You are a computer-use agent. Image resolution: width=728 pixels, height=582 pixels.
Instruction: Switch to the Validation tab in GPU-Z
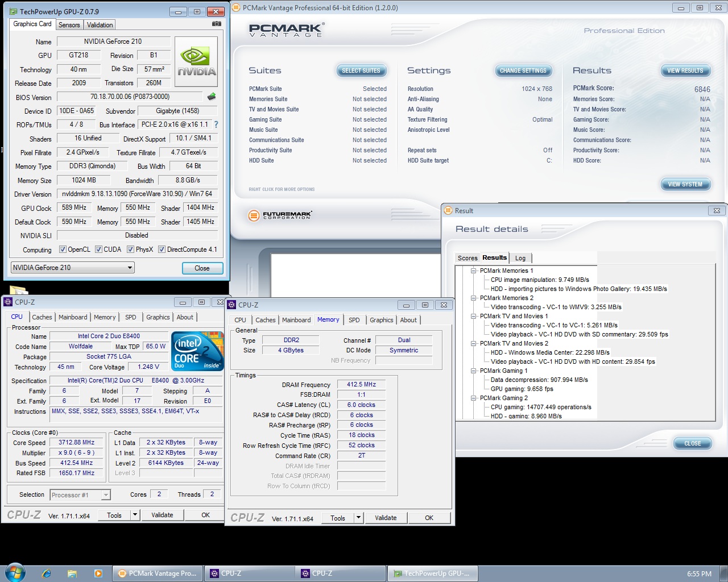tap(100, 25)
